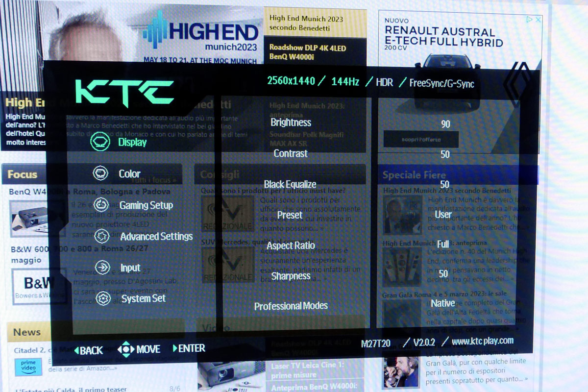Screen dimensions: 588x392
Task: Adjust the Brightness value 90
Action: (445, 124)
